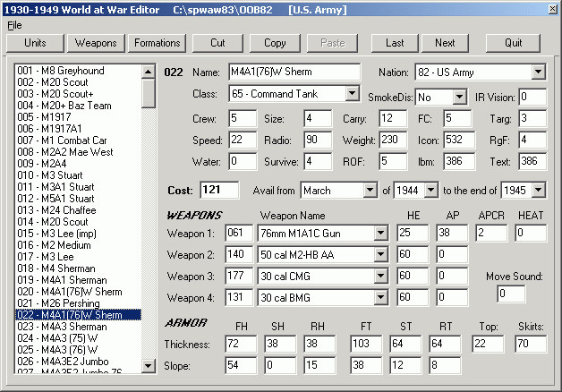Click the RT slope field

click(445, 366)
